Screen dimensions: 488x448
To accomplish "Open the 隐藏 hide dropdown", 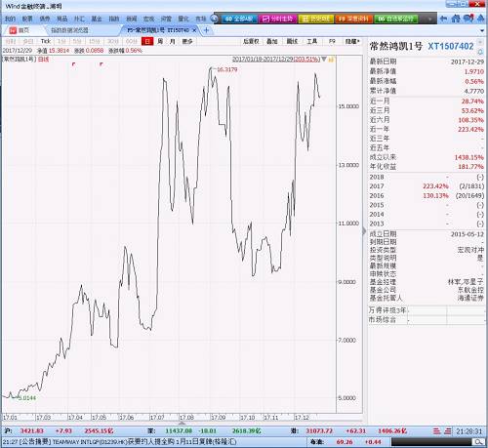I will coord(352,41).
